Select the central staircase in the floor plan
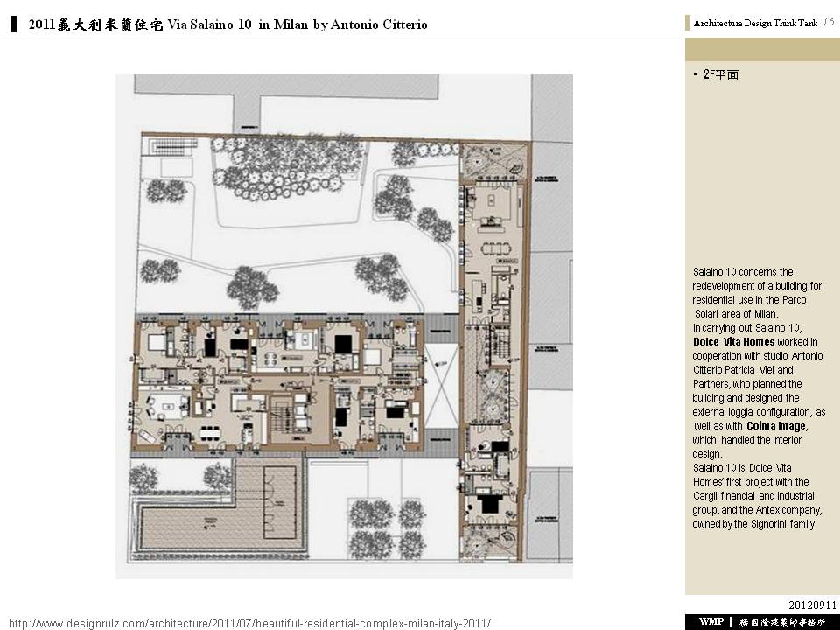Image resolution: width=840 pixels, height=630 pixels. point(282,416)
